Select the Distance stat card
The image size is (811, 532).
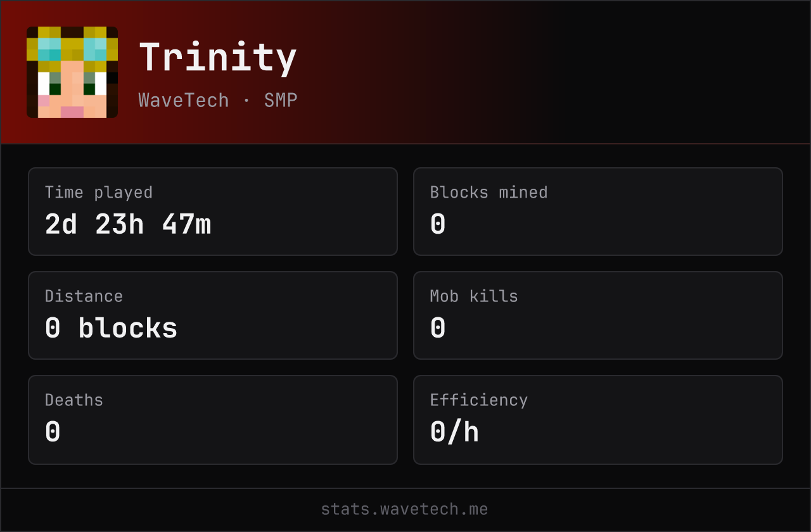213,315
